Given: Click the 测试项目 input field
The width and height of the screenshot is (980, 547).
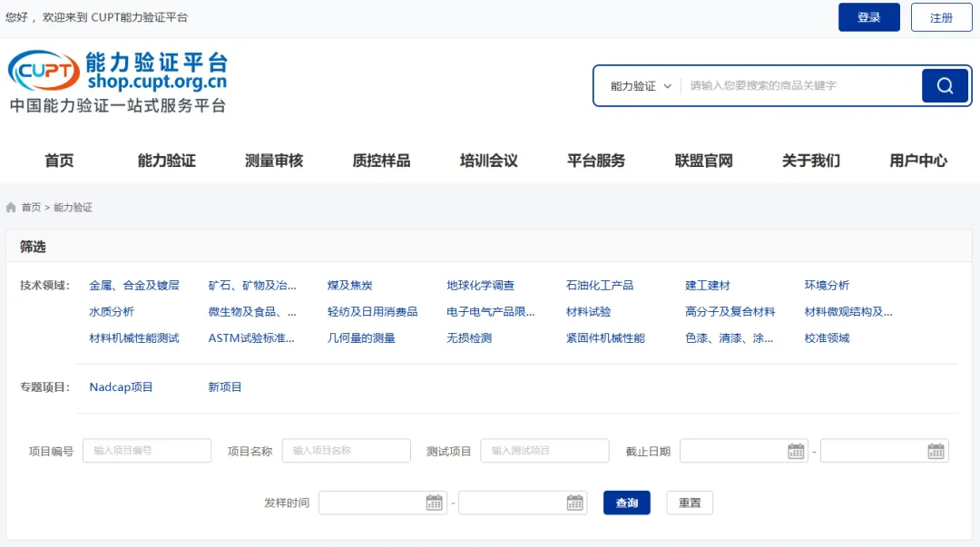Looking at the screenshot, I should (545, 451).
